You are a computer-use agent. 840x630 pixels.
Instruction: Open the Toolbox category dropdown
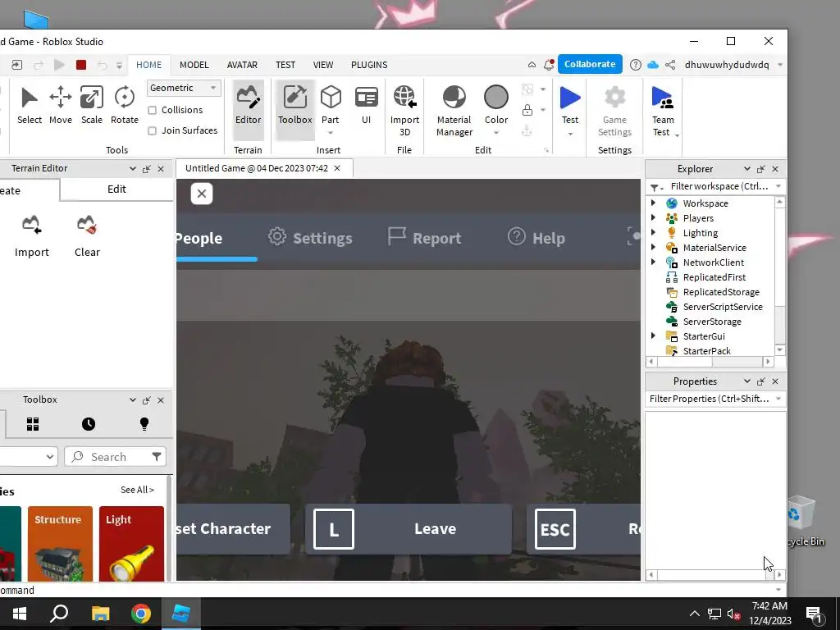(27, 456)
